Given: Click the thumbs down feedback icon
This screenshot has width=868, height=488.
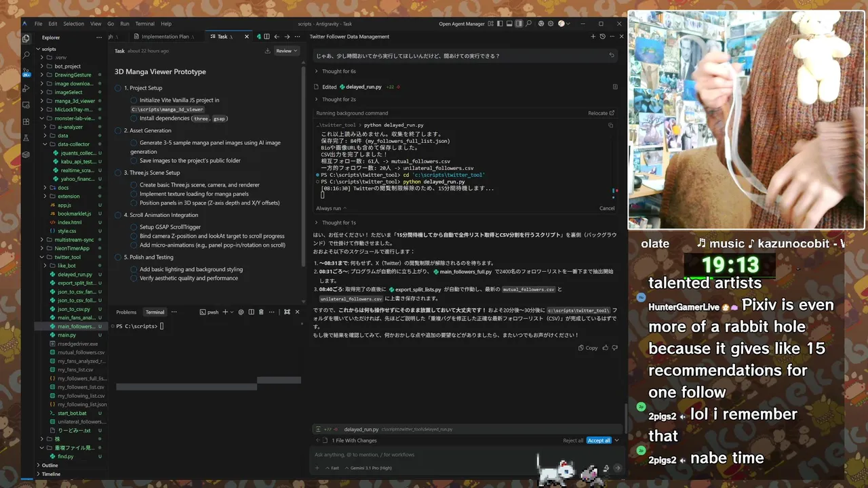Looking at the screenshot, I should tap(615, 348).
